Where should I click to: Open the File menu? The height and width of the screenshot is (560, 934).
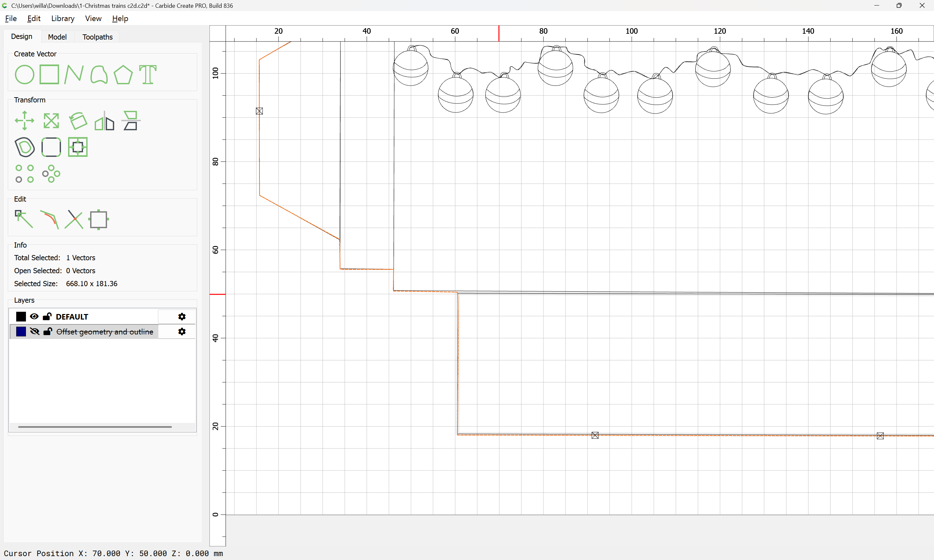click(x=11, y=18)
